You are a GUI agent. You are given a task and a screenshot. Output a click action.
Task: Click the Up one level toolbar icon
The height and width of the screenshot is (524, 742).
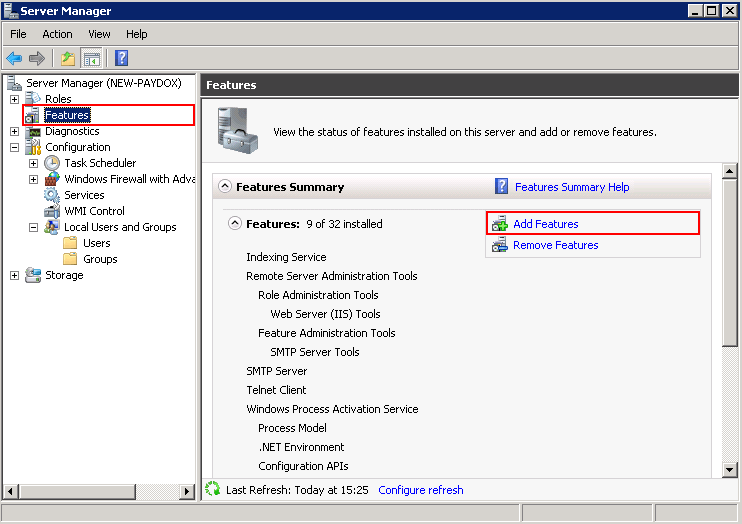(67, 58)
